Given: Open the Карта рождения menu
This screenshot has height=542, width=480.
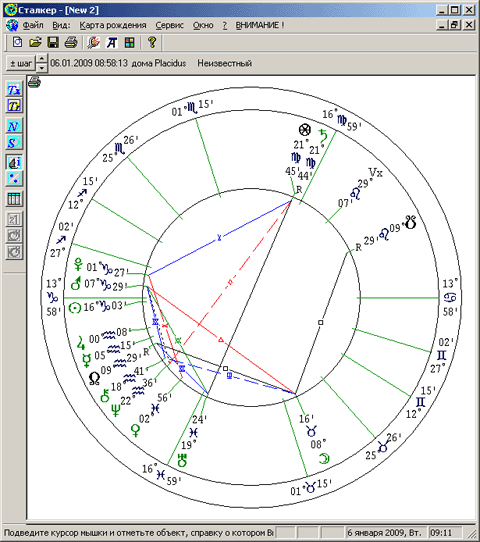Looking at the screenshot, I should (113, 25).
